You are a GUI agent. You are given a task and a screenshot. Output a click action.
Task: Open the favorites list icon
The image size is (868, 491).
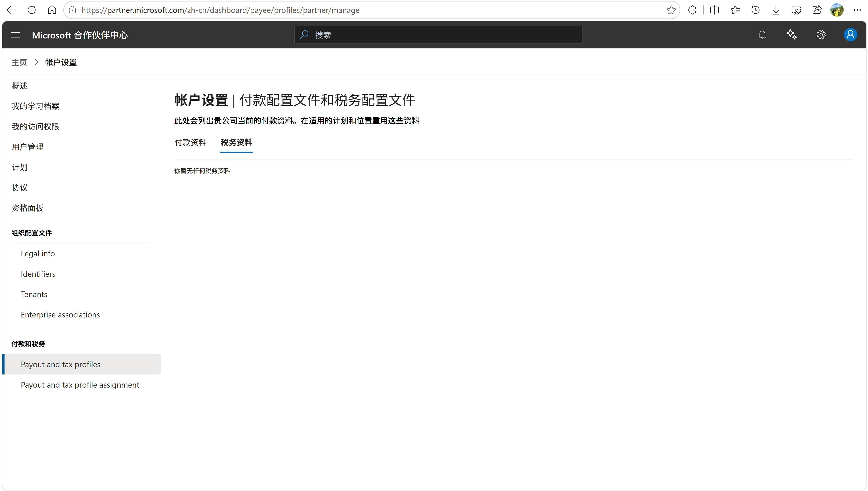[735, 10]
